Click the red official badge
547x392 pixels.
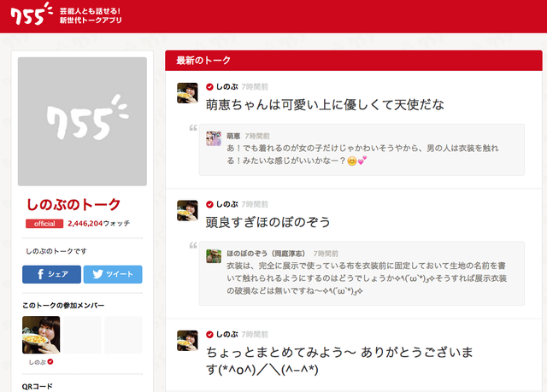click(44, 224)
